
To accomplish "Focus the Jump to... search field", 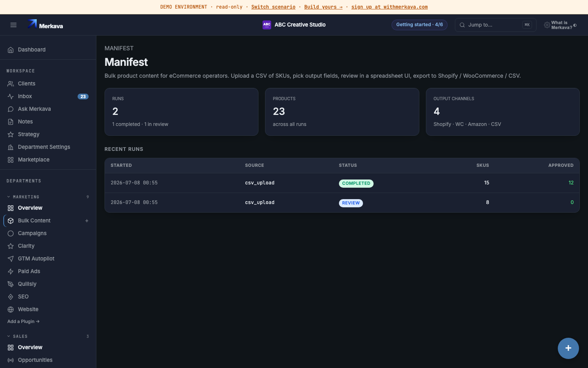I will pyautogui.click(x=495, y=25).
